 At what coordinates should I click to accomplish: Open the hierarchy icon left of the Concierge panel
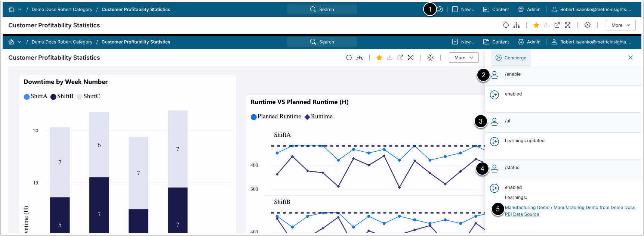[359, 58]
